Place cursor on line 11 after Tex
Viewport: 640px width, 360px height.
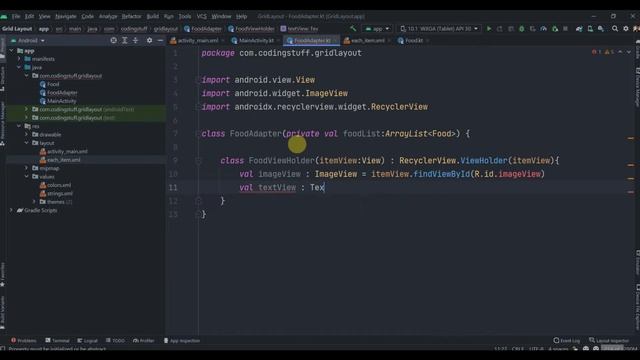(324, 188)
